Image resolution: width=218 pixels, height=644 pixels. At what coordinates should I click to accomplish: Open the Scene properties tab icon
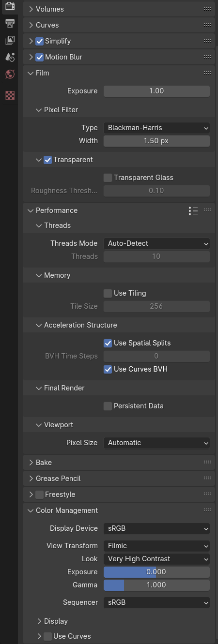point(10,57)
